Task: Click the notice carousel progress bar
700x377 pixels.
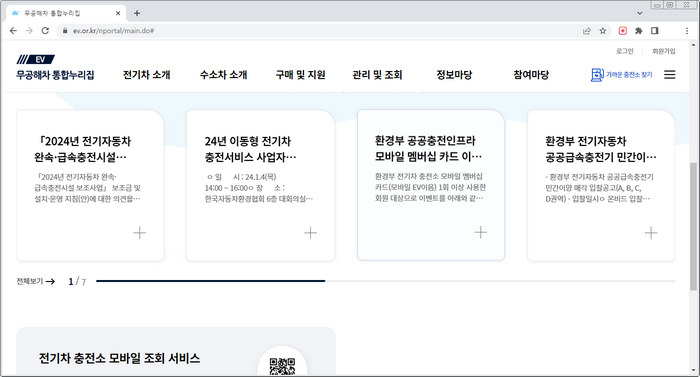Action: tap(385, 281)
